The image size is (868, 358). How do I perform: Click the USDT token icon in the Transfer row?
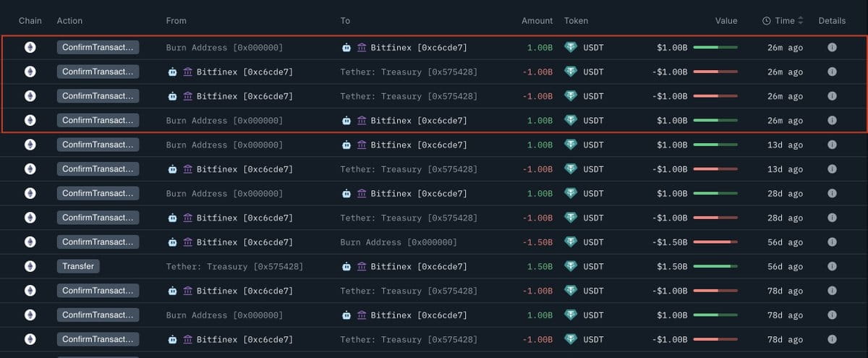coord(571,266)
